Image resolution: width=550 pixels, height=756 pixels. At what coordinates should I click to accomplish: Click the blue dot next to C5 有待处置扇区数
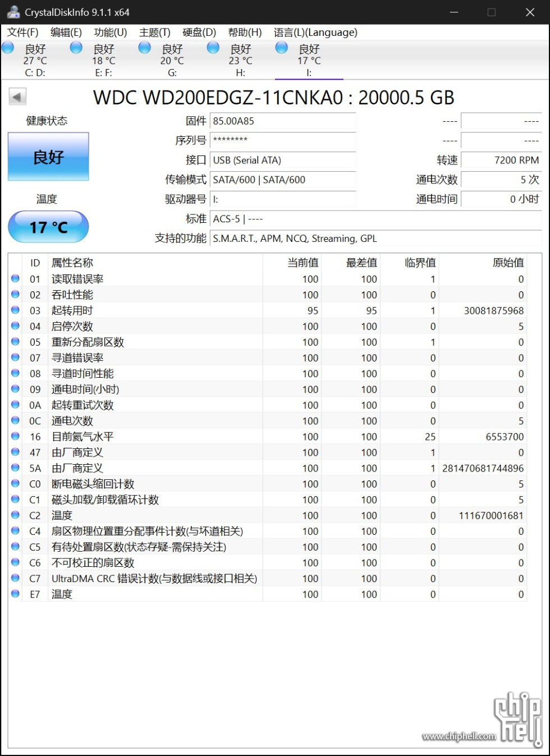[x=15, y=547]
